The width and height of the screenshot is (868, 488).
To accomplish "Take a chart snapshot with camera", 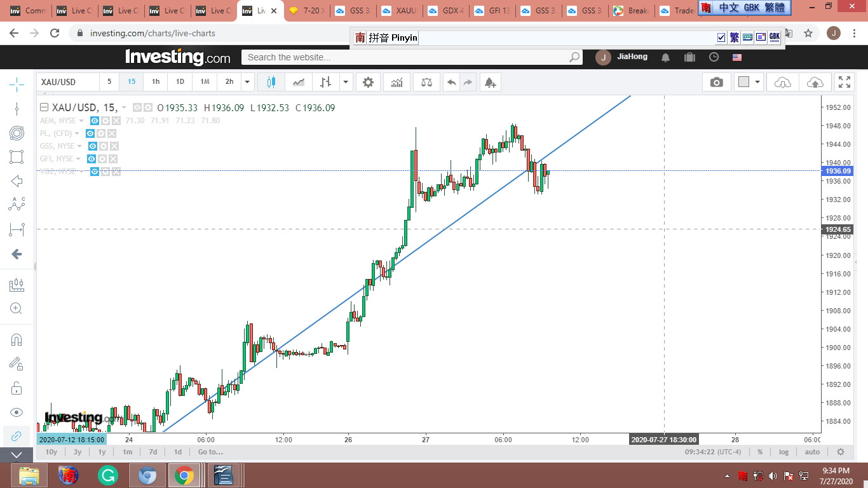I will coord(716,82).
